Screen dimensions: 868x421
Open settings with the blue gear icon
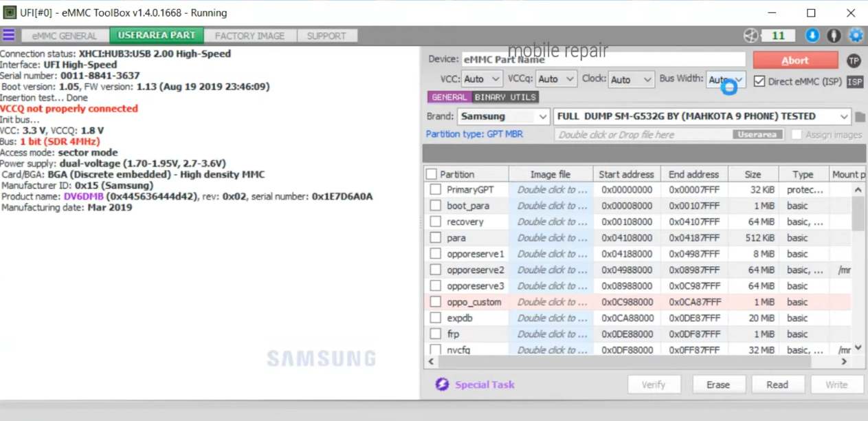coord(856,35)
